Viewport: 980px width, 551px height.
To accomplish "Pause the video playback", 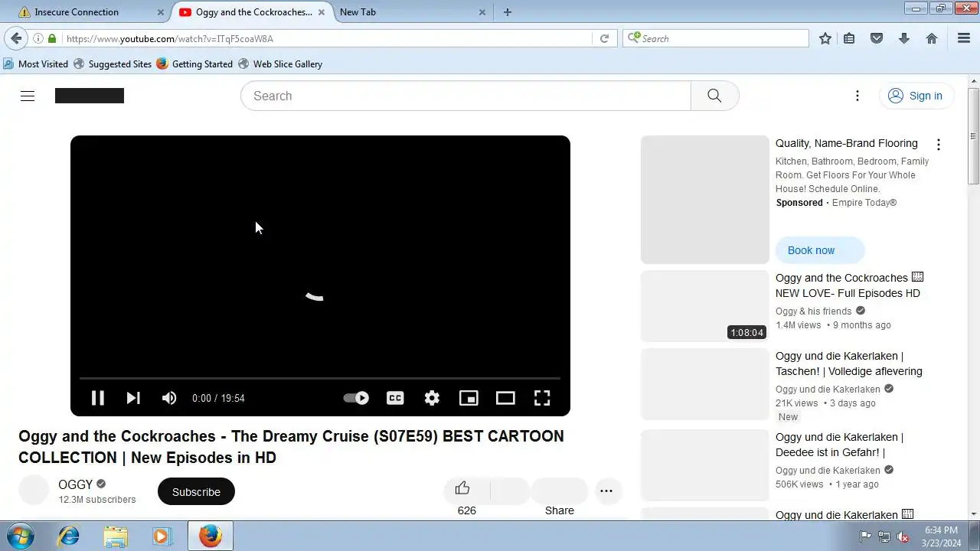I will 97,398.
